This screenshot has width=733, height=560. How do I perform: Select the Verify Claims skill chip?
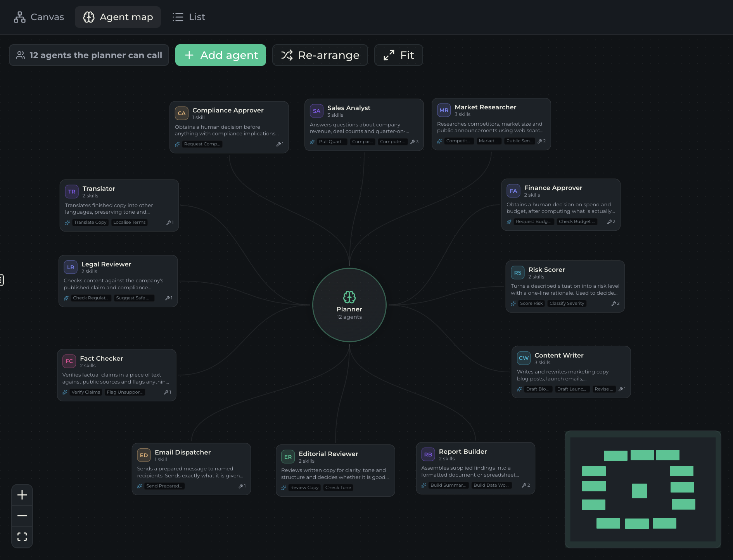pos(86,392)
